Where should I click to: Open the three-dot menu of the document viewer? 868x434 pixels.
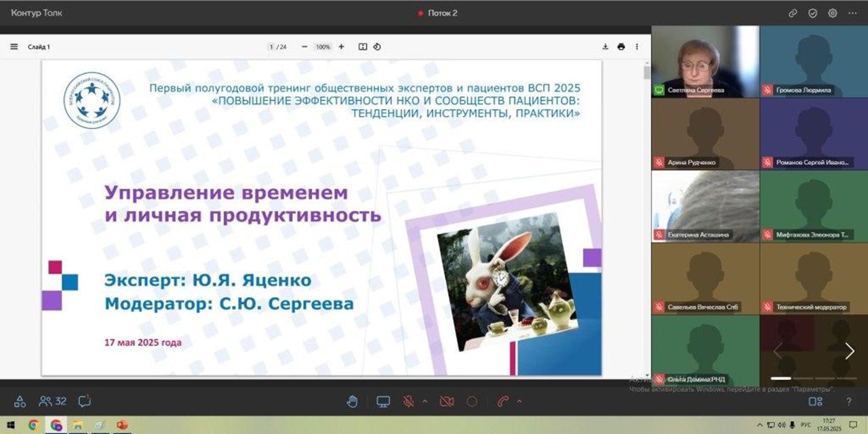point(635,47)
